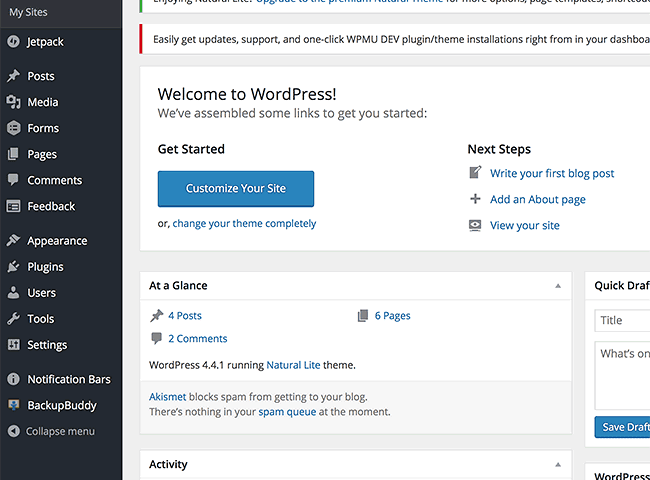Focus the What's on your mind text area
The height and width of the screenshot is (480, 650).
622,376
